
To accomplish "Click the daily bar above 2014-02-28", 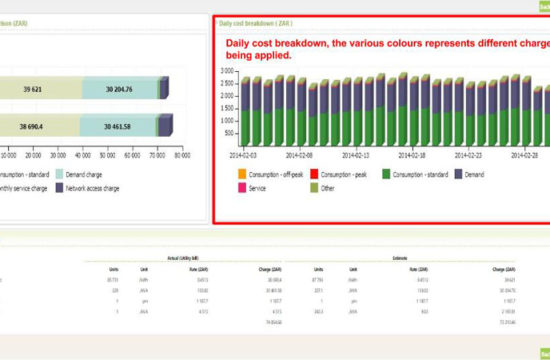I will (x=526, y=112).
